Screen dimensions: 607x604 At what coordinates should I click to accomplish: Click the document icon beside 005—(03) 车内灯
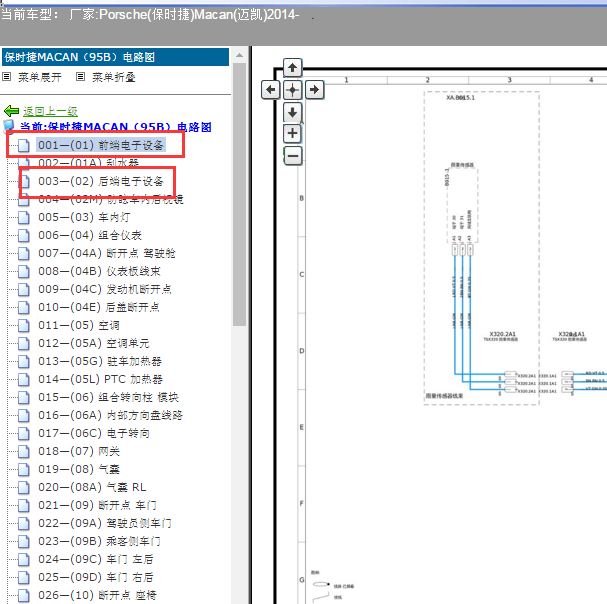24,218
